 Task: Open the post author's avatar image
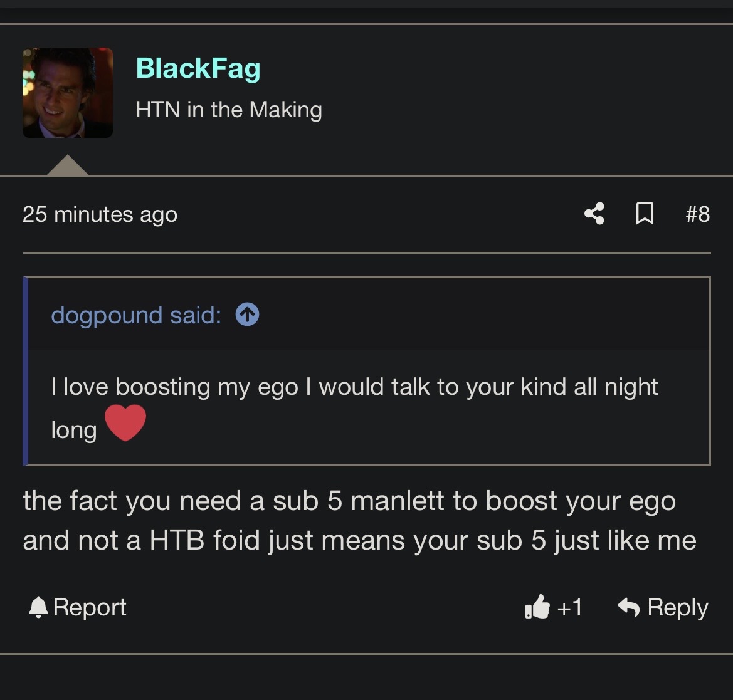pyautogui.click(x=68, y=93)
